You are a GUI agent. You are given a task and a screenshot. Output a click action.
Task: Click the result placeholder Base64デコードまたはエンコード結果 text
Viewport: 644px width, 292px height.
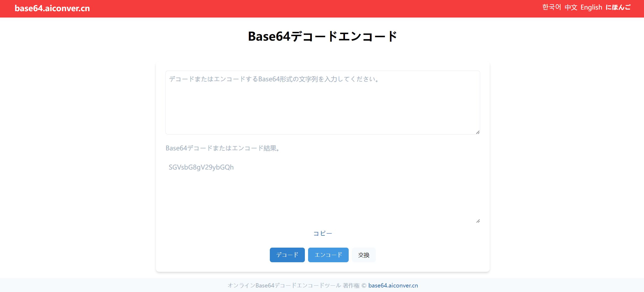pos(222,148)
